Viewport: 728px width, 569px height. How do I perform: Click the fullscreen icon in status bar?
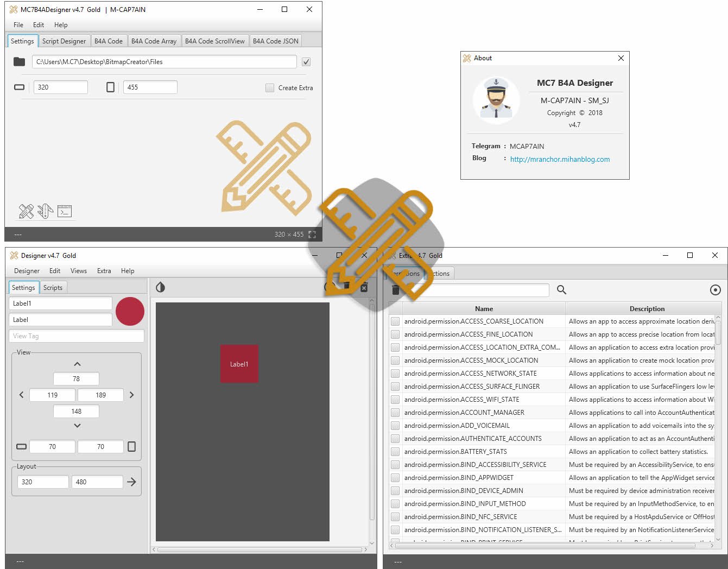[312, 235]
